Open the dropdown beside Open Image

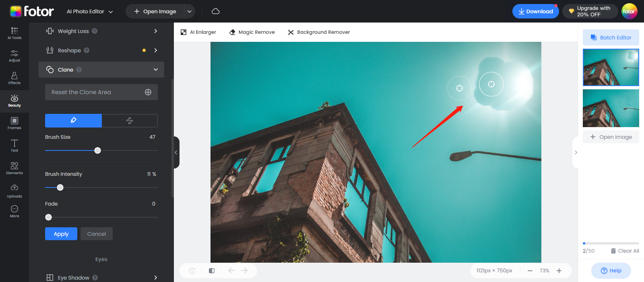pos(189,11)
